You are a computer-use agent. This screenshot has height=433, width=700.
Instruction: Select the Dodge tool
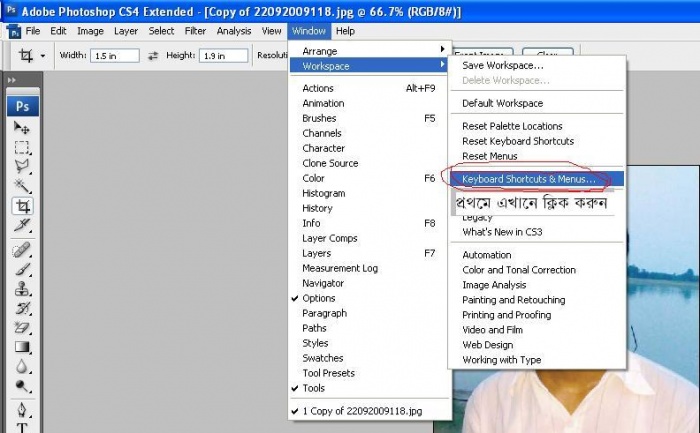22,386
